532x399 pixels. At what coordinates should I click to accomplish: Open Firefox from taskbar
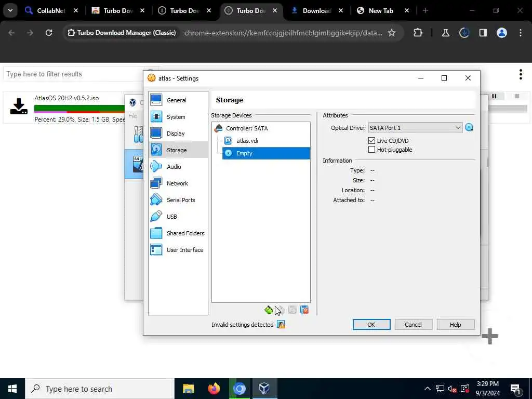[214, 389]
